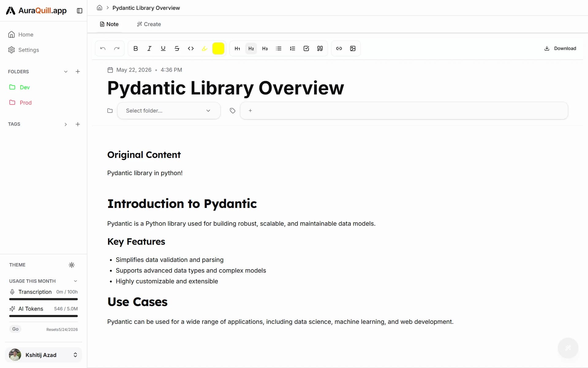Open the floating AI assistant button

(568, 348)
